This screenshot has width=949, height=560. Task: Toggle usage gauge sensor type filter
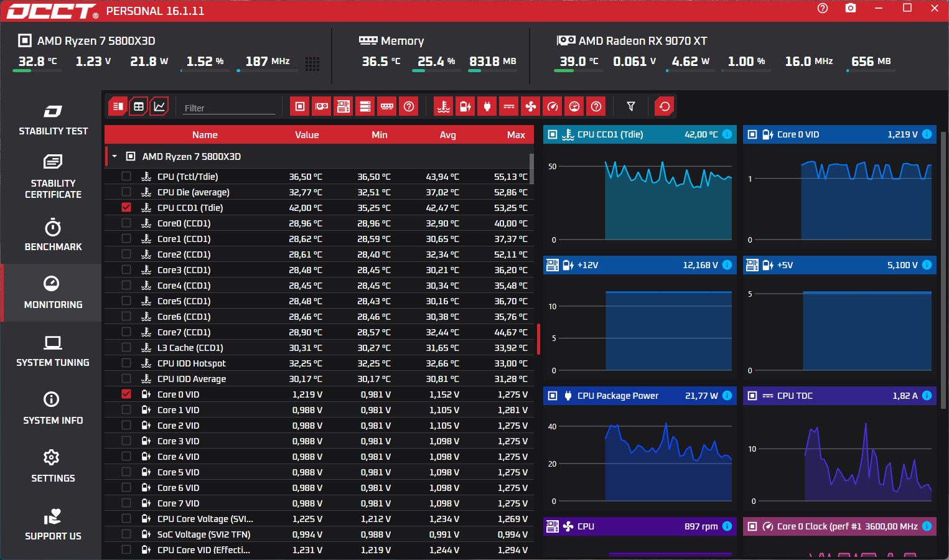pos(574,106)
